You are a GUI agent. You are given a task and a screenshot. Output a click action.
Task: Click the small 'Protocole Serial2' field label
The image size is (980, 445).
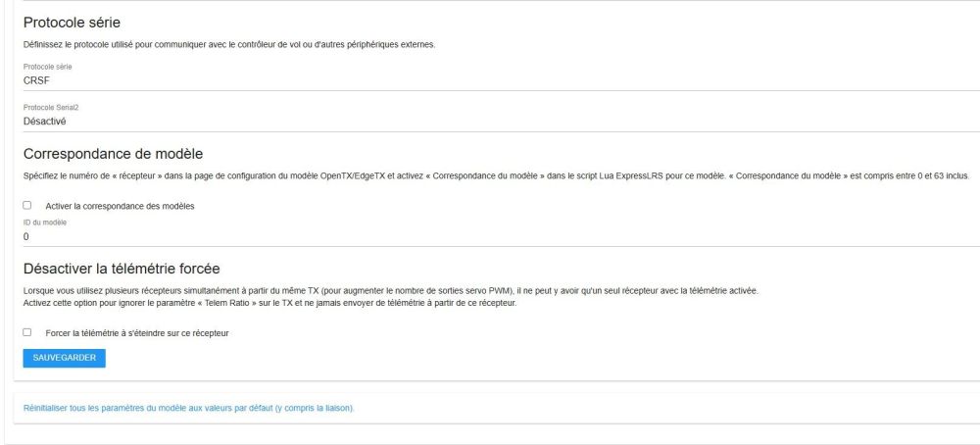(51, 107)
